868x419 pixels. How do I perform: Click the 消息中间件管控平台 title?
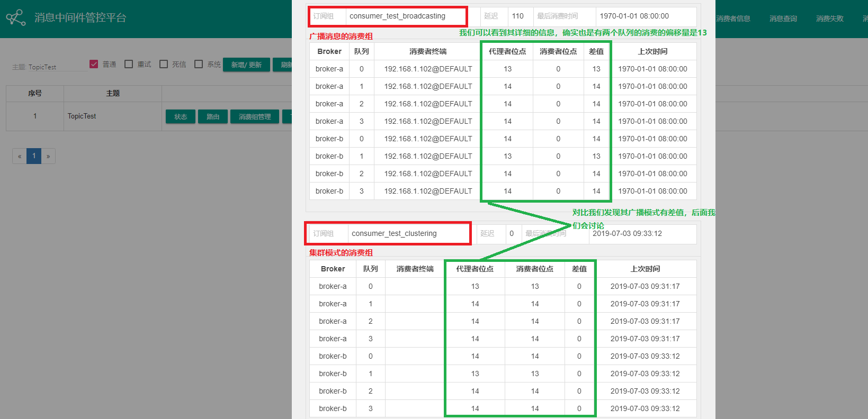(x=80, y=17)
